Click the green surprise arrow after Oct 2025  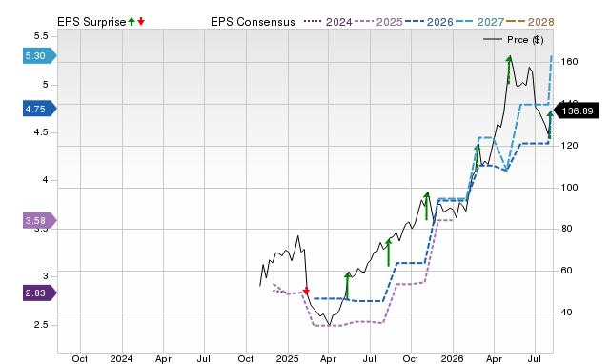click(x=427, y=206)
